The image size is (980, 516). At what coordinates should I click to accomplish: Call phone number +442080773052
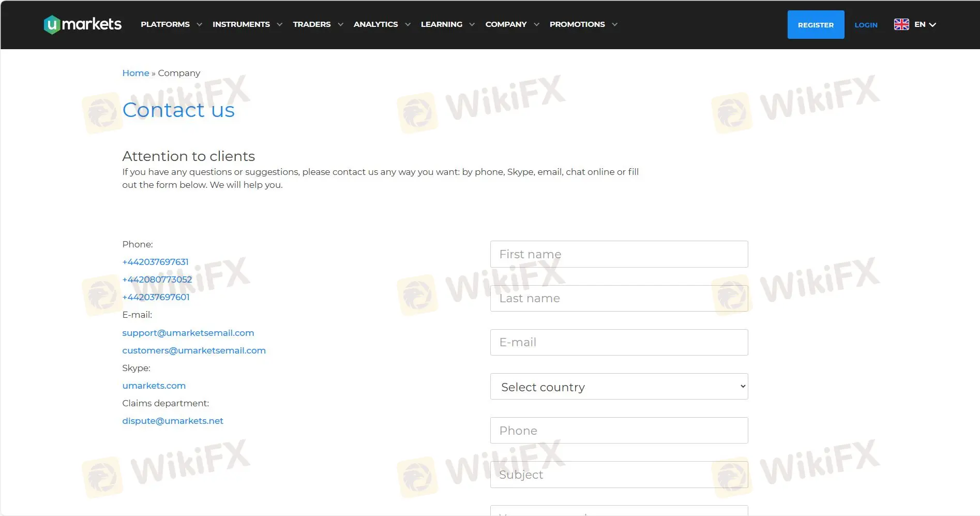click(157, 279)
